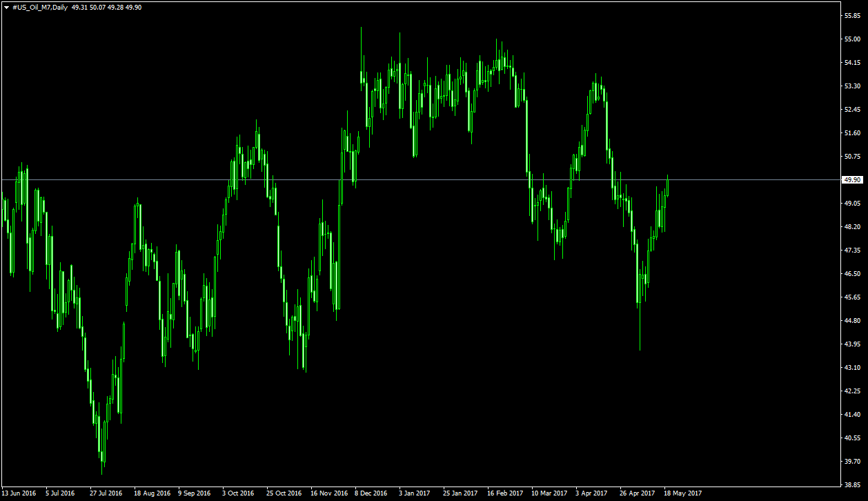This screenshot has width=868, height=501.
Task: Click the 18 May 2017 date label
Action: [x=682, y=493]
